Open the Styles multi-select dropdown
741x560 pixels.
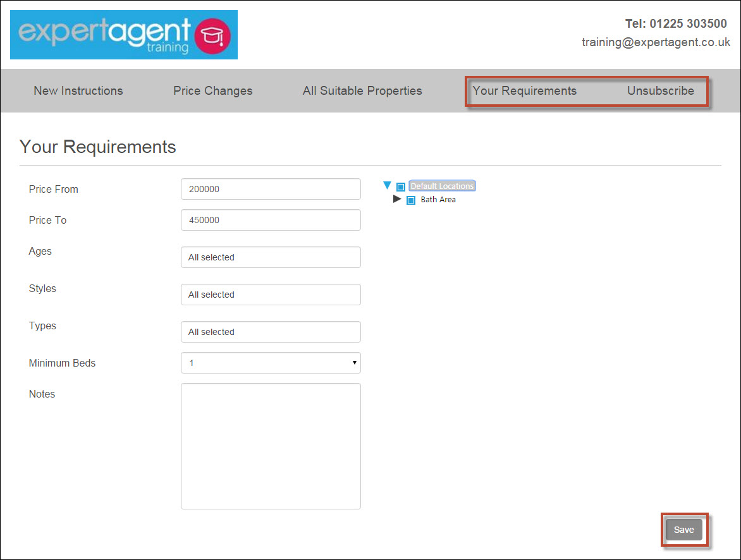click(271, 295)
